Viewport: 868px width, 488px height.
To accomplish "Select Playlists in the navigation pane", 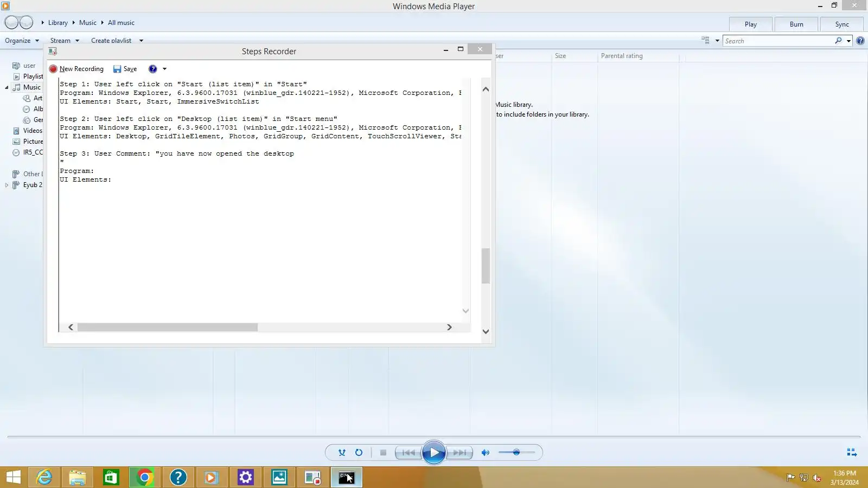I will click(x=33, y=76).
